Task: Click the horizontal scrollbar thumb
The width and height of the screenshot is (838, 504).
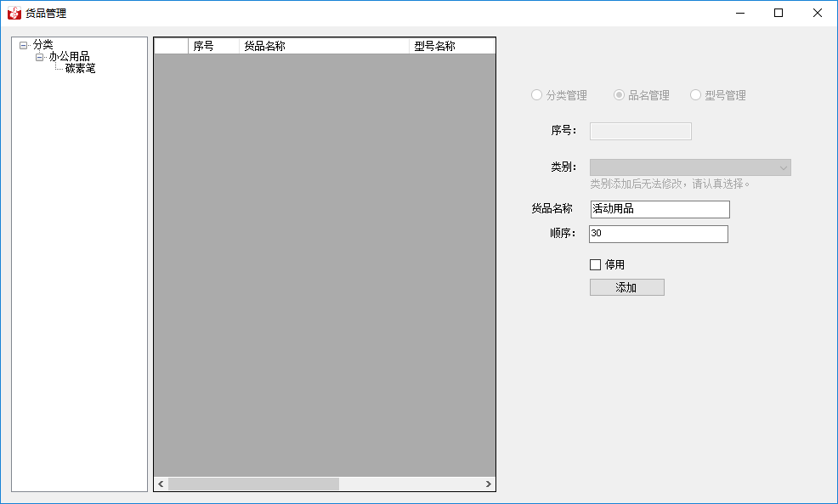Action: (x=253, y=484)
